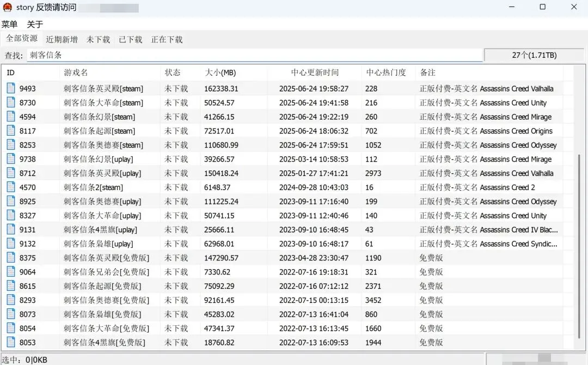Sort by the 中心更新时间 column header
This screenshot has height=365, width=588.
click(315, 72)
